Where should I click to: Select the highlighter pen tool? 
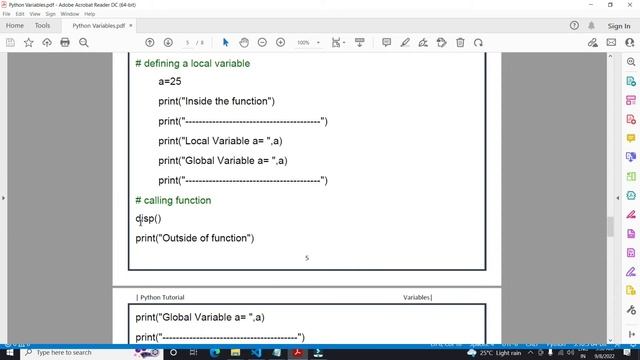(405, 42)
